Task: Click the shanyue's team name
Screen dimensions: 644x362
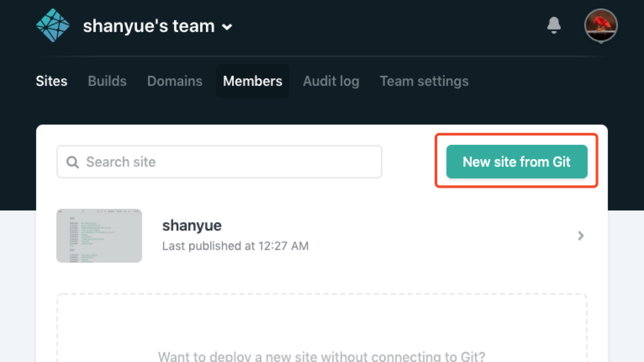Action: [149, 26]
